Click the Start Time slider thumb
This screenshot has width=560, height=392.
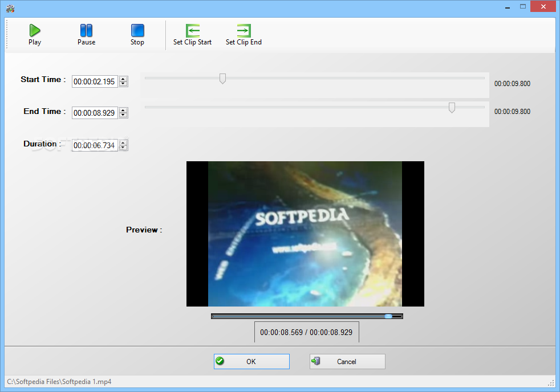(222, 79)
